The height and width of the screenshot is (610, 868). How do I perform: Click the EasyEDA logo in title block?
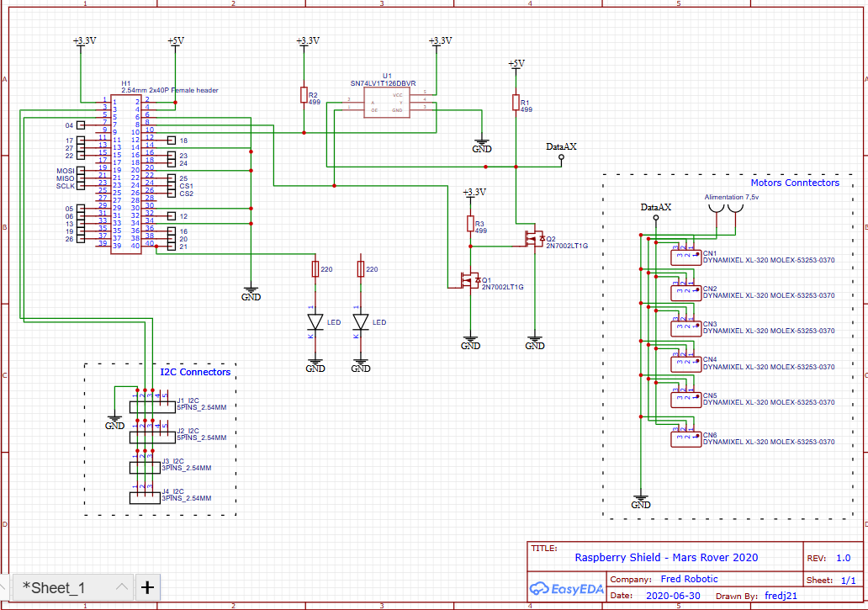[x=566, y=589]
